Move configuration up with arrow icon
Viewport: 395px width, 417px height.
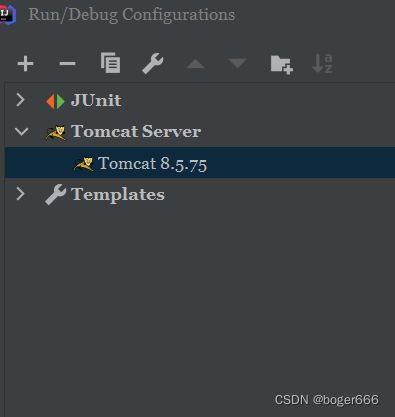195,64
